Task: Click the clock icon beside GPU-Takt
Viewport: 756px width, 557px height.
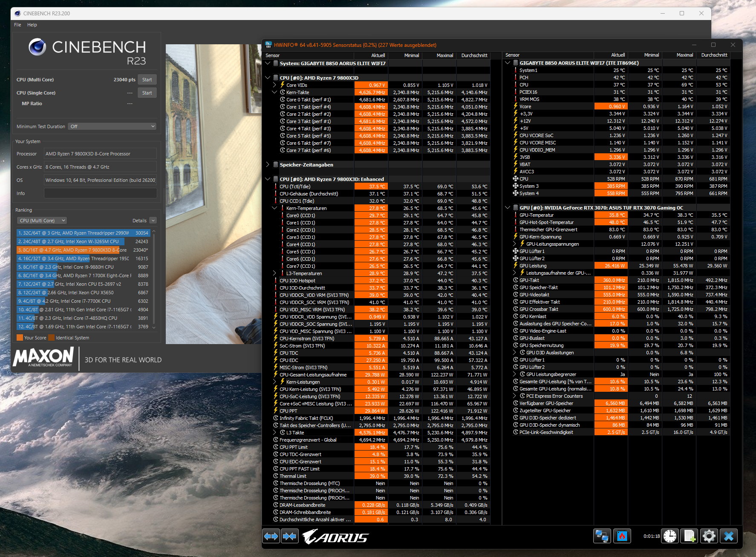Action: (x=516, y=280)
